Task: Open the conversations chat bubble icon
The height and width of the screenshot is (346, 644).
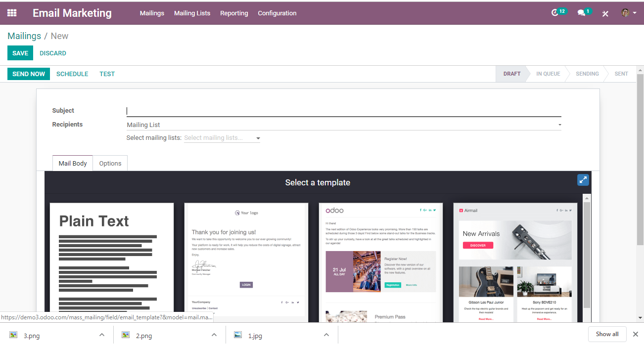Action: click(580, 12)
